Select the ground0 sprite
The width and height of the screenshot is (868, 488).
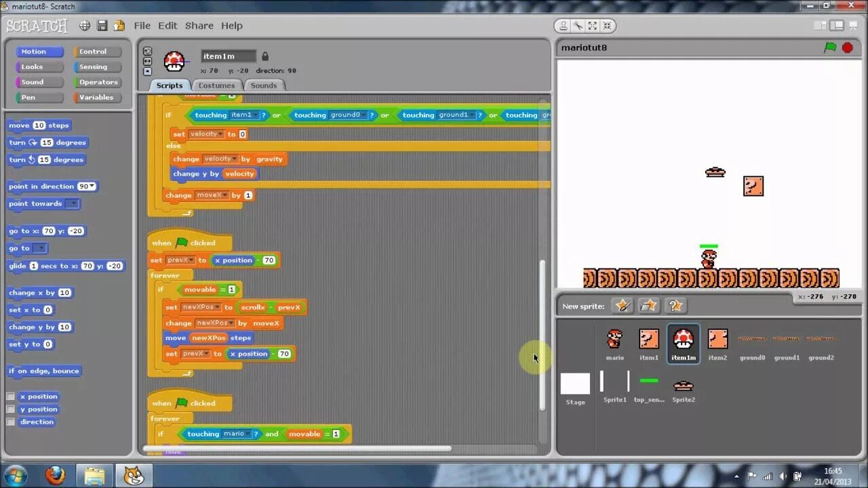click(752, 344)
